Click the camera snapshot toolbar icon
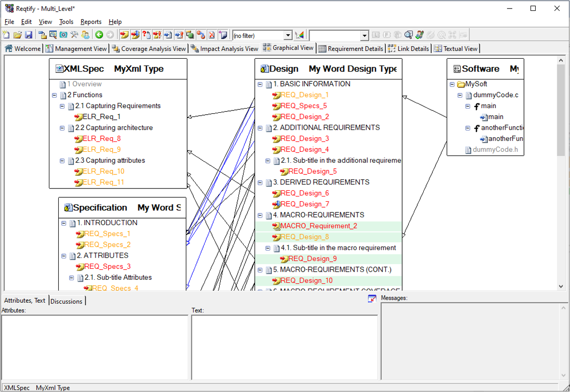Screen dimensions: 570x392 pyautogui.click(x=63, y=35)
